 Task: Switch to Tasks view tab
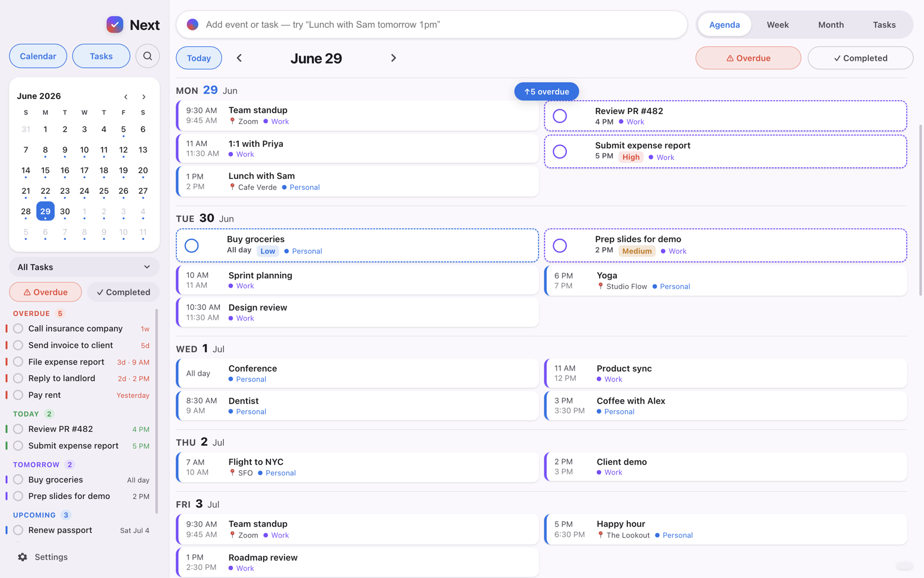click(884, 25)
